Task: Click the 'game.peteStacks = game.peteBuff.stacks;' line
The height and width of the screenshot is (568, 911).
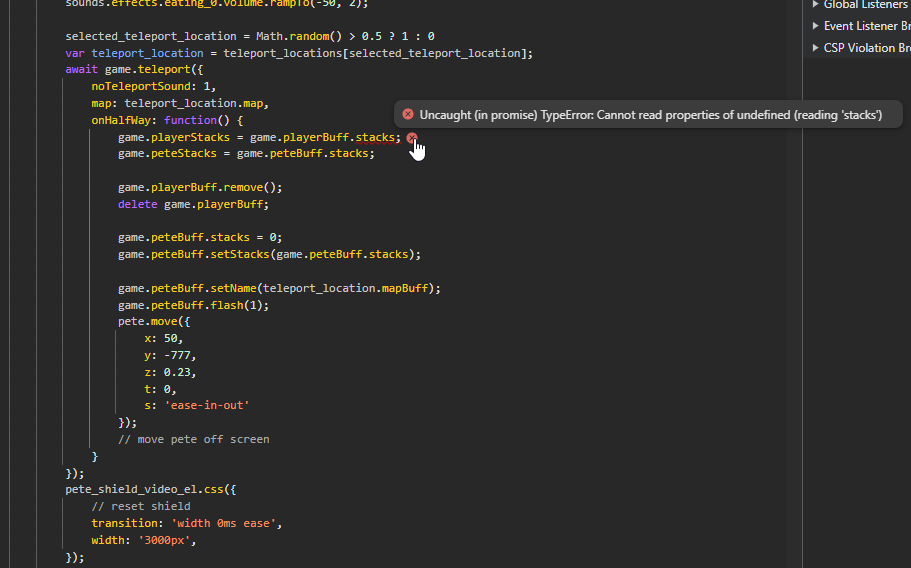Action: 246,153
